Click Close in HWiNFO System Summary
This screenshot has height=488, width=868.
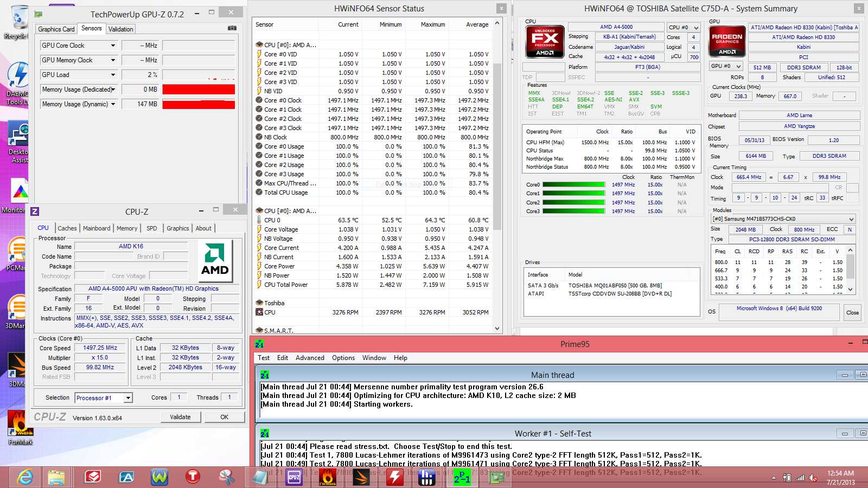click(x=852, y=312)
